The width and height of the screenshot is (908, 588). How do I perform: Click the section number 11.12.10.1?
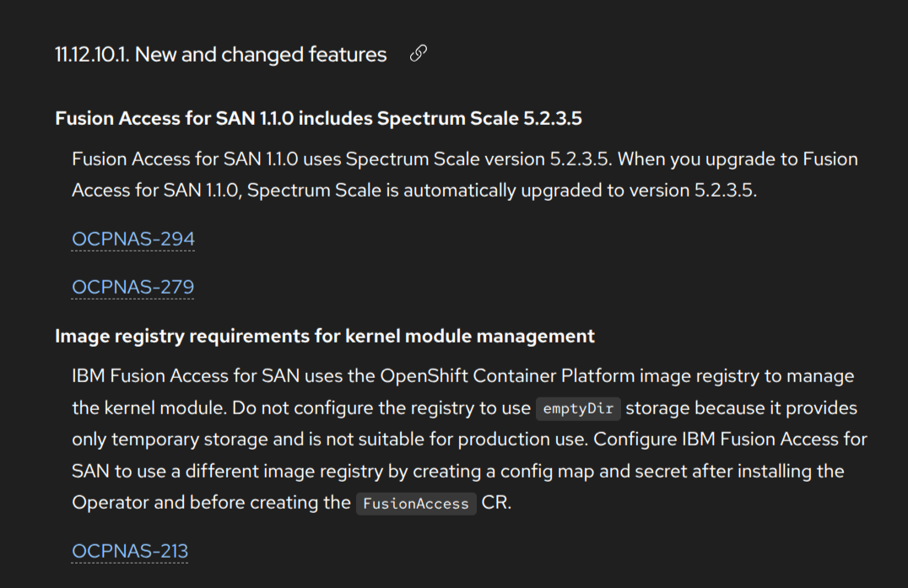(91, 55)
